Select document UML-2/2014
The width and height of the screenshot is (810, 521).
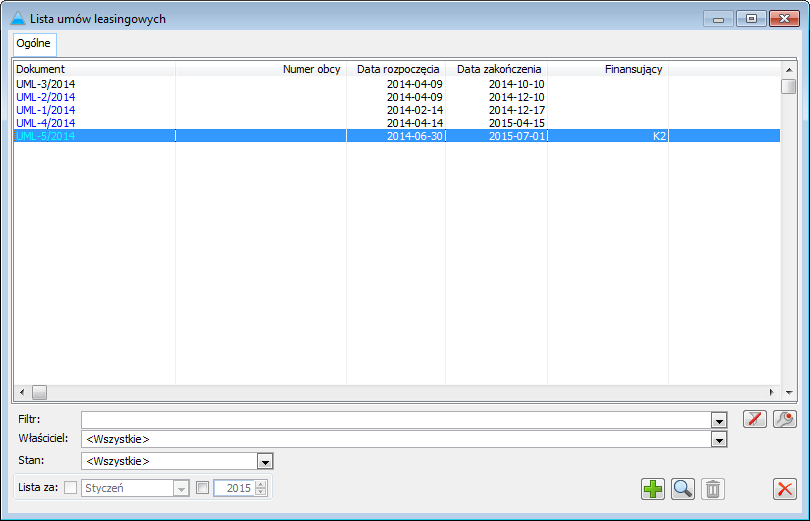coord(45,97)
